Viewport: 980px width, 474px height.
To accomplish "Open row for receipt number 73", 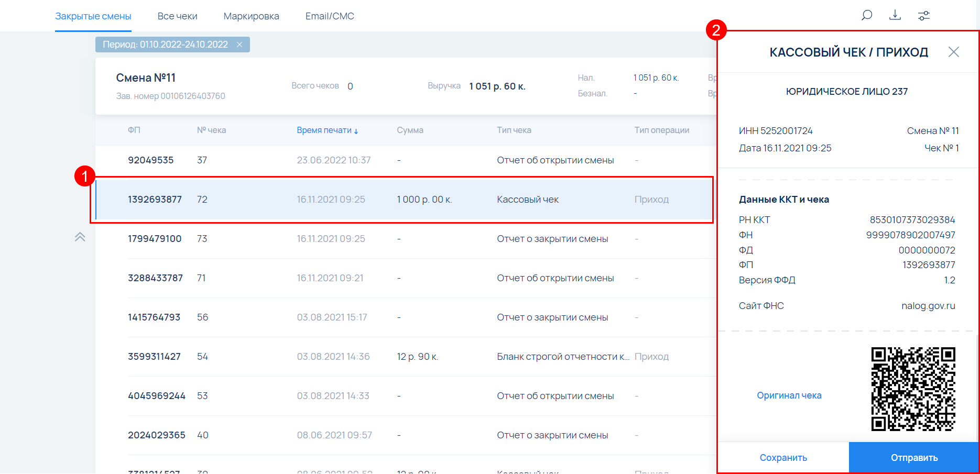I will coord(404,239).
